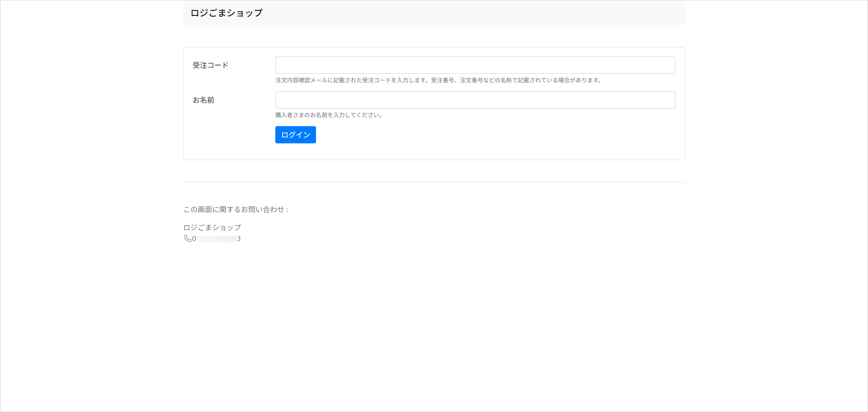The height and width of the screenshot is (412, 868).
Task: Click the 受注コード label
Action: point(211,65)
